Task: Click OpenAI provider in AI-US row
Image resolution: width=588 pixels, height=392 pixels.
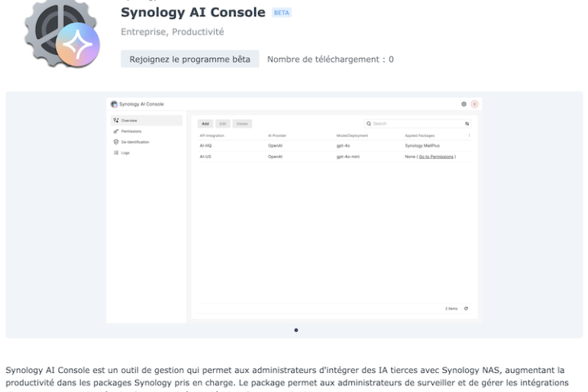Action: [x=275, y=157]
